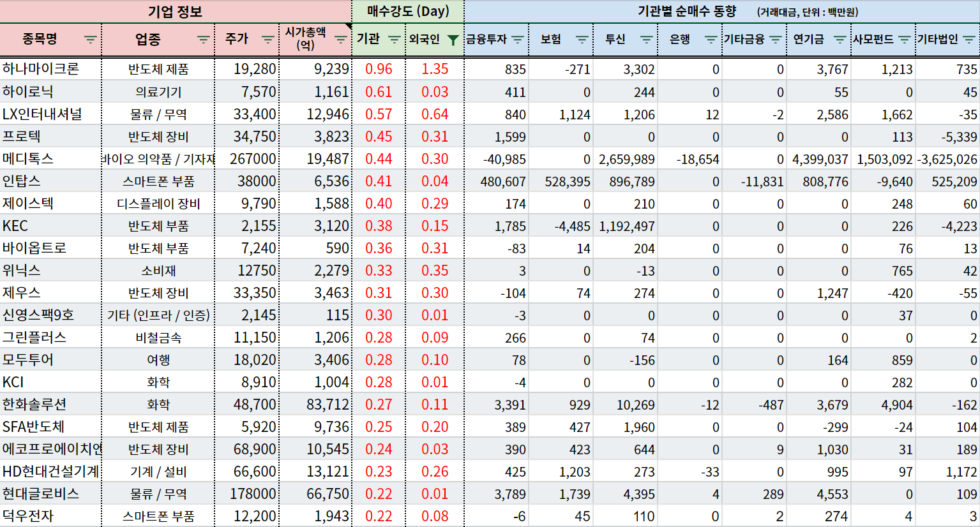Select stock name cell 제우스
980x527 pixels.
(50, 293)
